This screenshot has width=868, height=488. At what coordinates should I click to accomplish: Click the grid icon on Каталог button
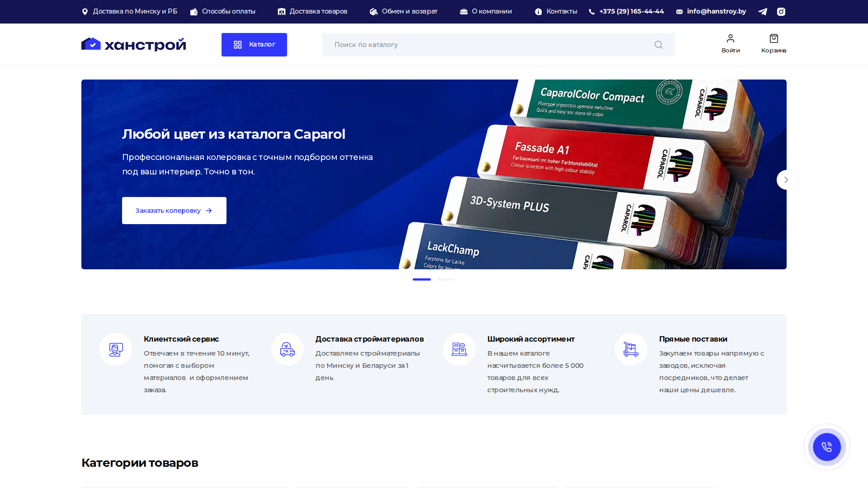238,45
